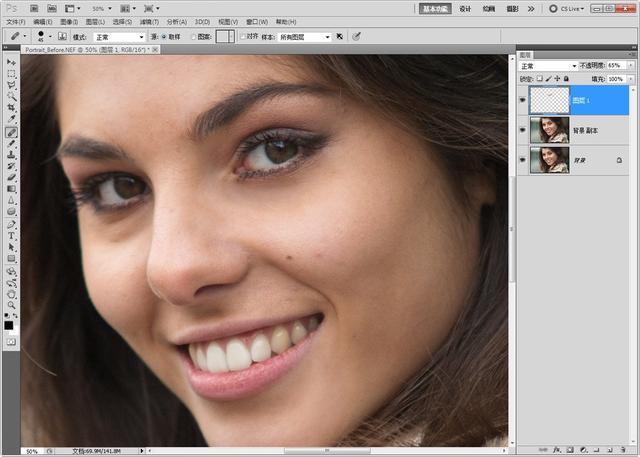Click the ignore adjustment layers icon
Viewport: 640px width, 457px height.
tap(340, 36)
